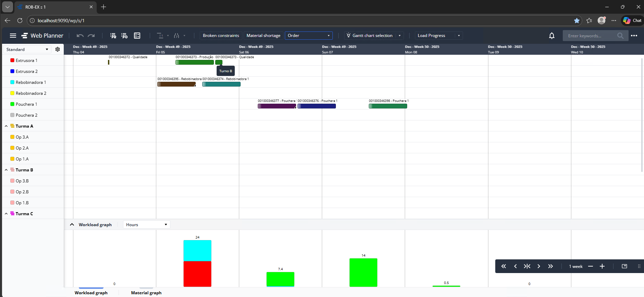The height and width of the screenshot is (297, 644).
Task: Select the Workload graph bottom tab
Action: click(x=91, y=293)
